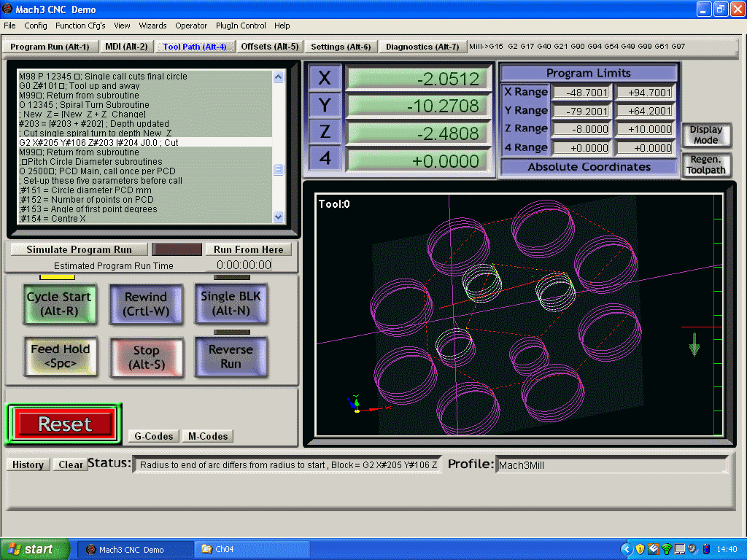Viewport: 747px width, 560px height.
Task: Open the View menu
Action: point(122,26)
